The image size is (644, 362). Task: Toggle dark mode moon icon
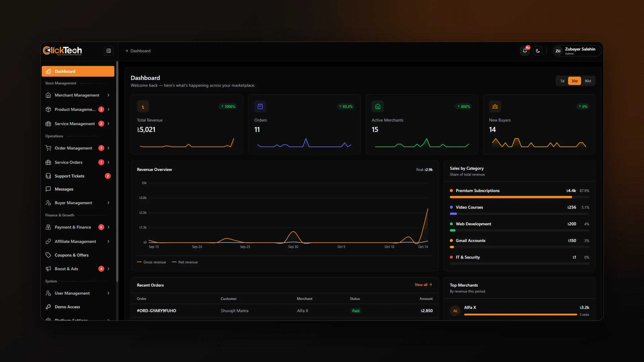pyautogui.click(x=538, y=51)
